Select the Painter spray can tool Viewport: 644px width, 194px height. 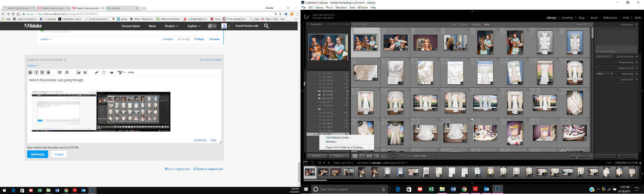(x=393, y=156)
